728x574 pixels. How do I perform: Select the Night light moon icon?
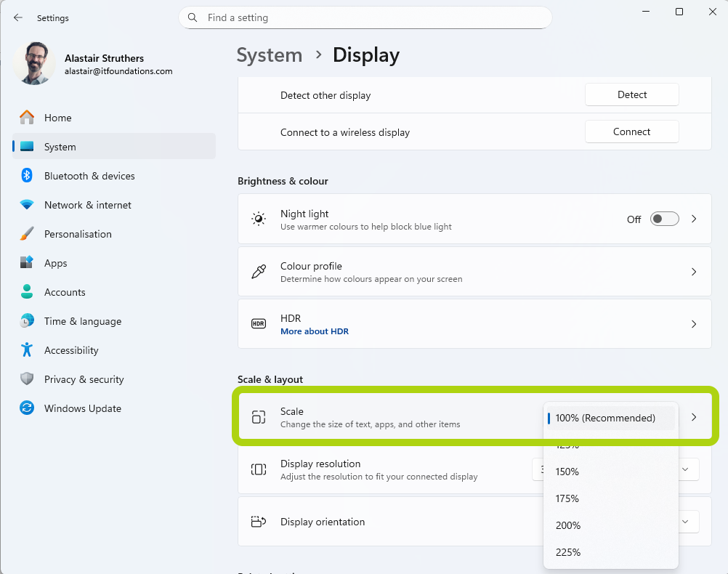tap(259, 219)
